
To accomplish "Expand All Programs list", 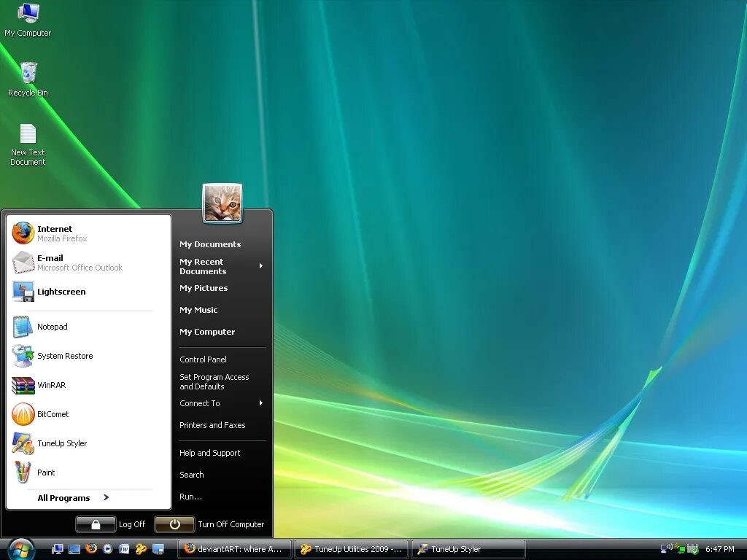I will tap(74, 497).
